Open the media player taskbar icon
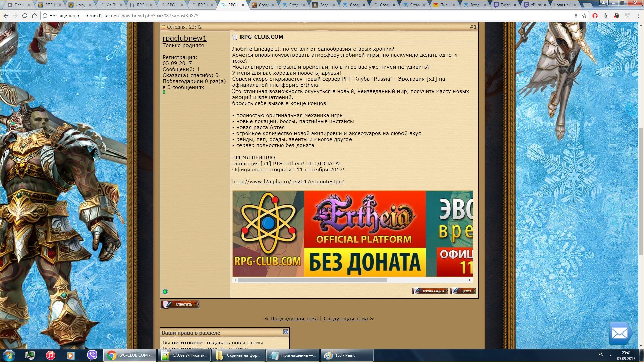The height and width of the screenshot is (362, 644). (x=71, y=355)
